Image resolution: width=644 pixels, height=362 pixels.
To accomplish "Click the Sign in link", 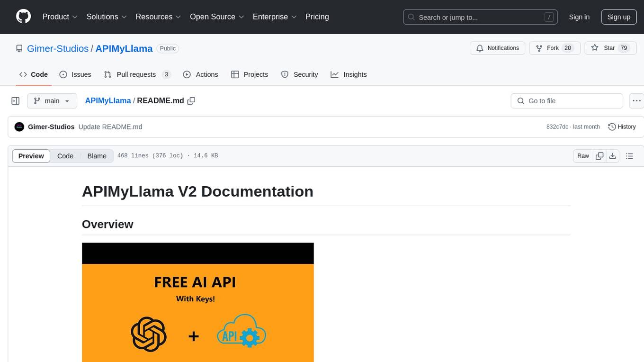I will (579, 17).
